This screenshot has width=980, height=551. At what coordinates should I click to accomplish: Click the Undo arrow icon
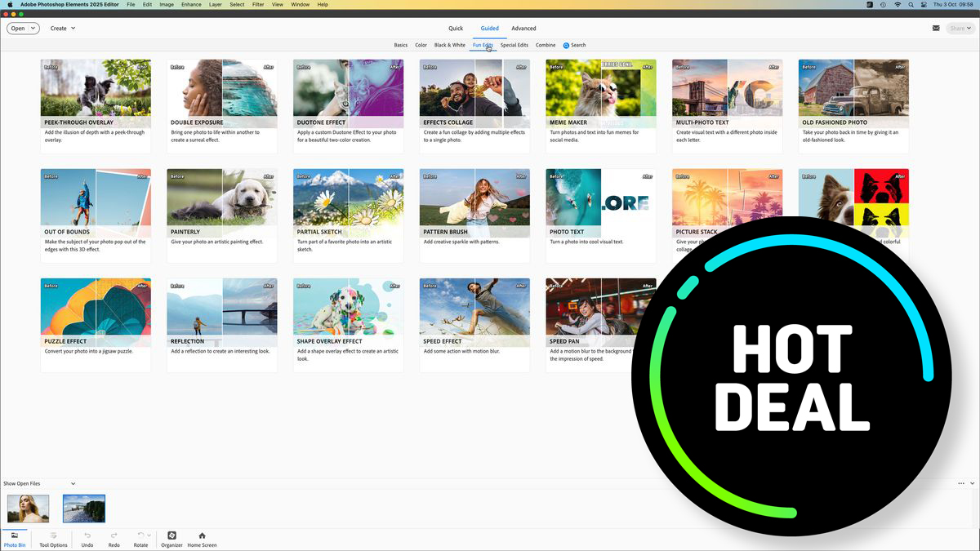coord(87,535)
